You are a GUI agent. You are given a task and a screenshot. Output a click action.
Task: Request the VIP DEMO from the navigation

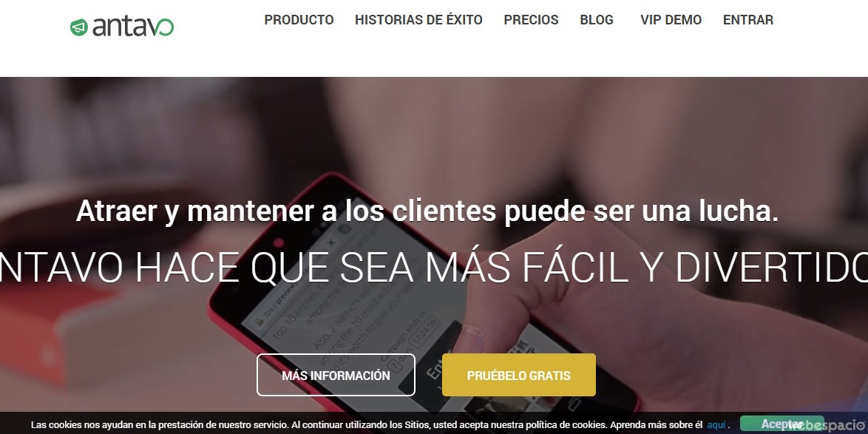(x=671, y=20)
